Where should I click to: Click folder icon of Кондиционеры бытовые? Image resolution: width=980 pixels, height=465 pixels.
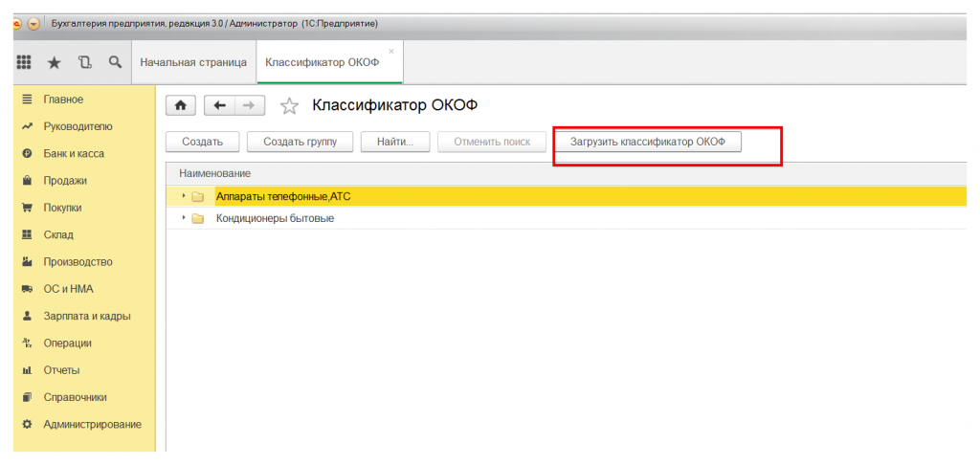coord(198,219)
